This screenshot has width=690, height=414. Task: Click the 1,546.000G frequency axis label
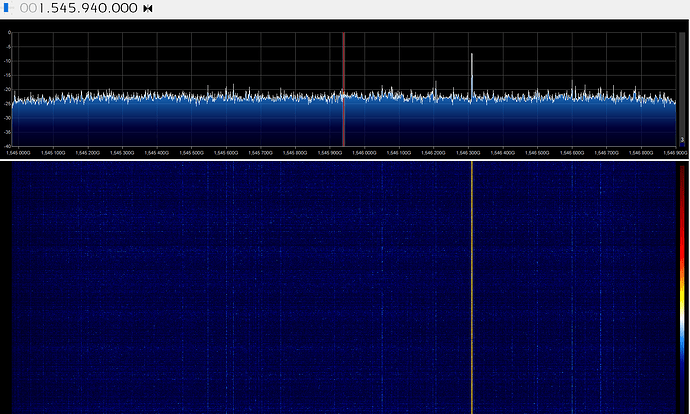[x=363, y=153]
